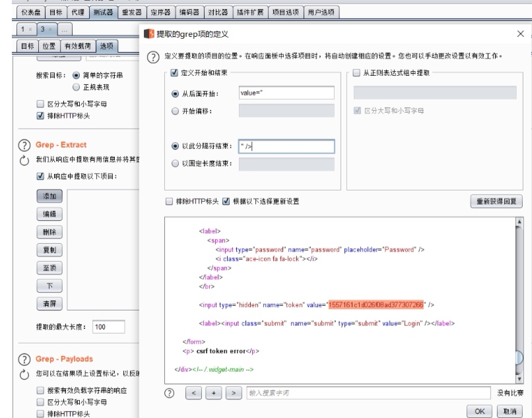Open new attack tab with ... tab
The width and height of the screenshot is (532, 418).
(x=65, y=30)
